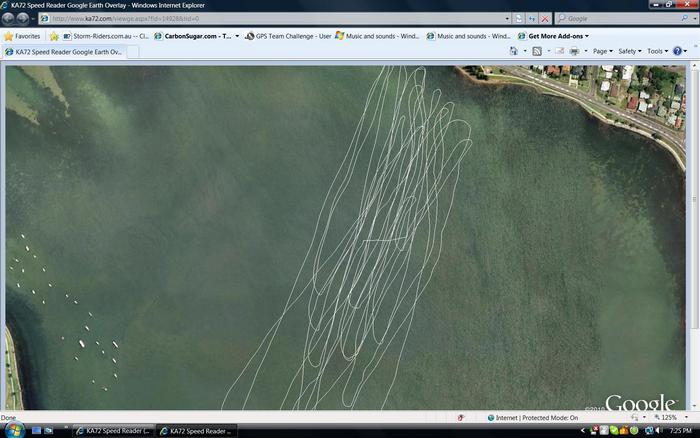Expand the Page menu dropdown
Screen dimensions: 700x438
click(602, 51)
